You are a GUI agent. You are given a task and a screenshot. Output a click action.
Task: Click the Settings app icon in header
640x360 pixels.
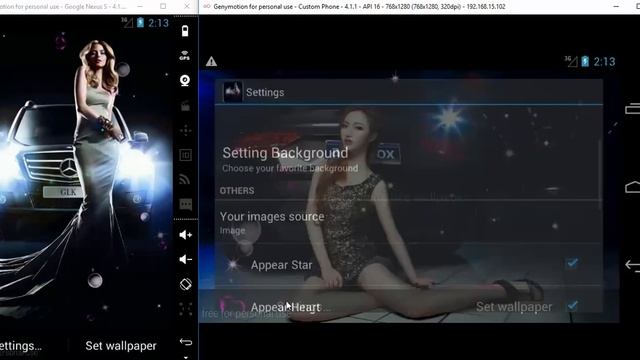(233, 92)
